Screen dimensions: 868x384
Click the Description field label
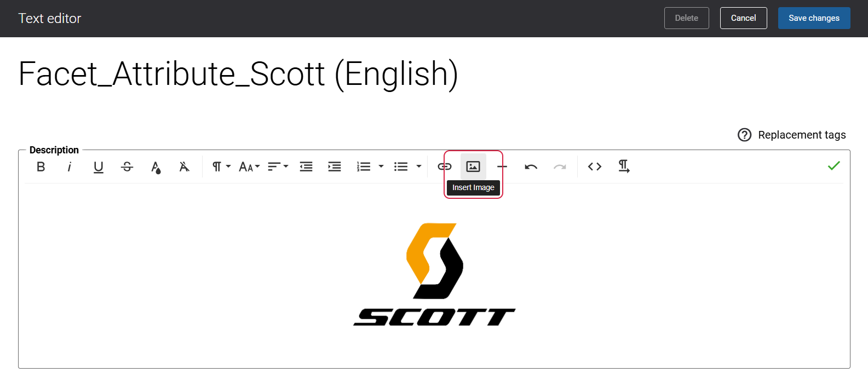coord(54,150)
